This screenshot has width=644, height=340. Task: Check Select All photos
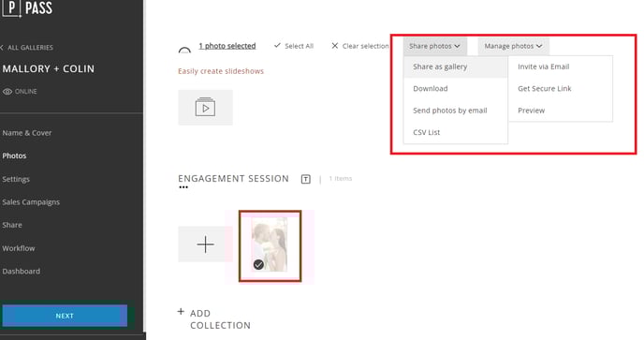[294, 46]
